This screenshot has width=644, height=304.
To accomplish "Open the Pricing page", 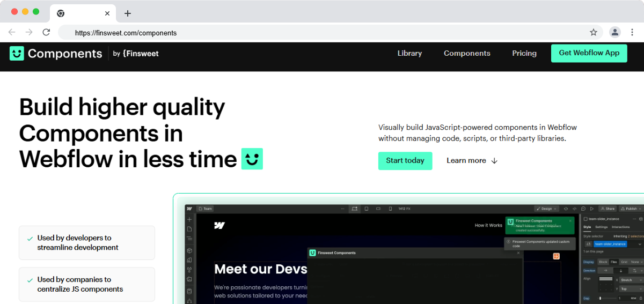I will [x=524, y=53].
